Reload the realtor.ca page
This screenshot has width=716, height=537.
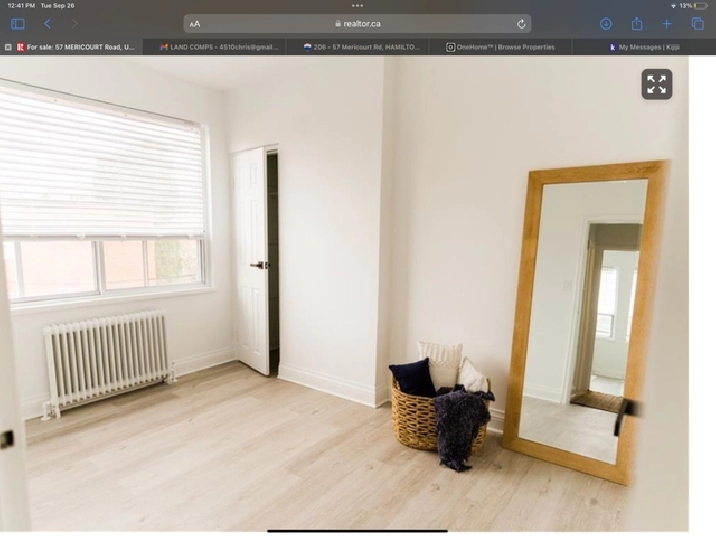[x=521, y=24]
